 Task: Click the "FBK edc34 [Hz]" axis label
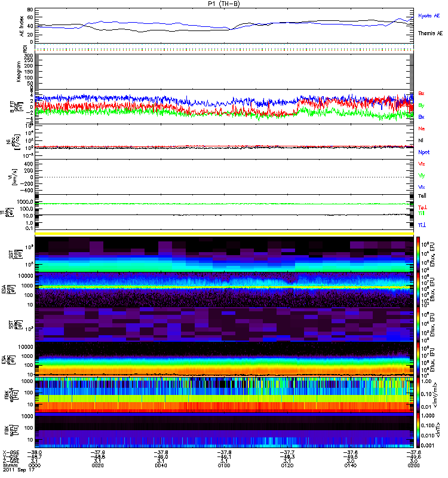pos(11,395)
